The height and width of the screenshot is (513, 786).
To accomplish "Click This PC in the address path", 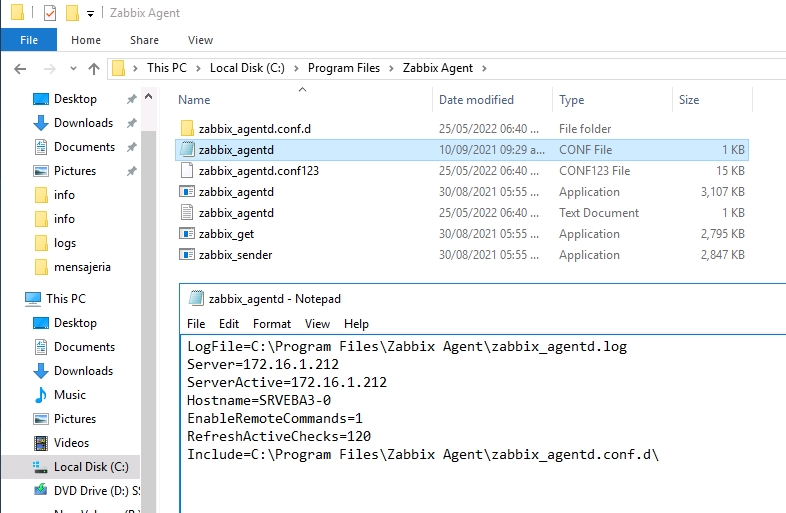I will (166, 68).
